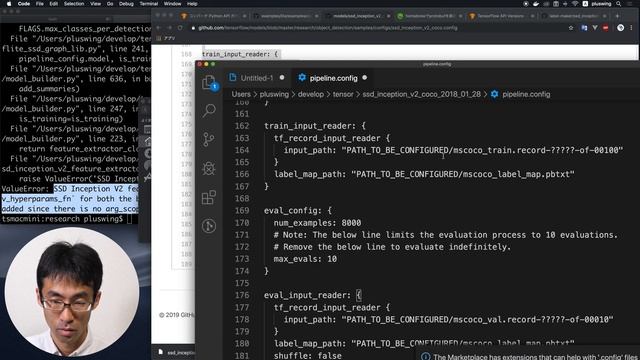Click the tensor breadcrumb segment

tap(343, 94)
